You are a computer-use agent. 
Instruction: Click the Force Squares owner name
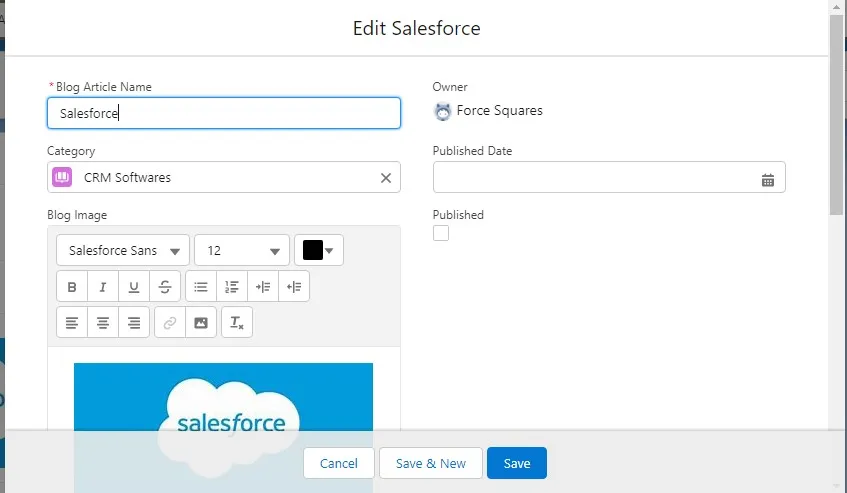[500, 111]
